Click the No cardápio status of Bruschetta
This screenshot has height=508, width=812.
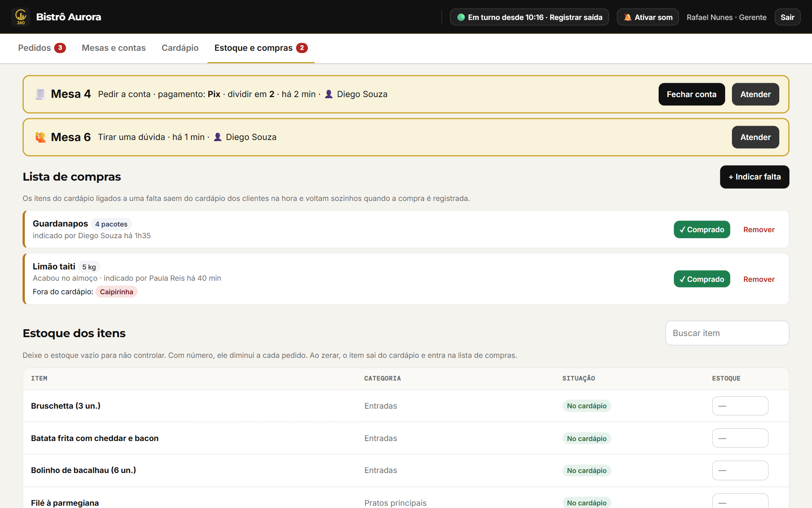[x=586, y=406]
